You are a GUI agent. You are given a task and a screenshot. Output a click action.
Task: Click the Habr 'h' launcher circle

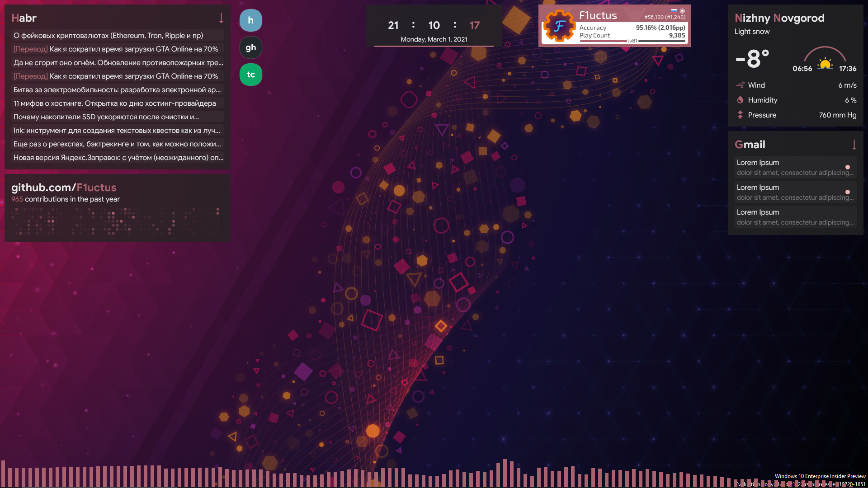pos(250,20)
